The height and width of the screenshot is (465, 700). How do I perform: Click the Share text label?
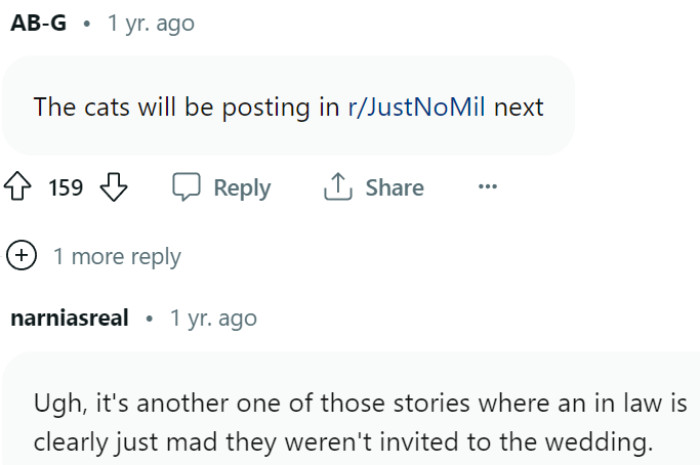[x=394, y=188]
